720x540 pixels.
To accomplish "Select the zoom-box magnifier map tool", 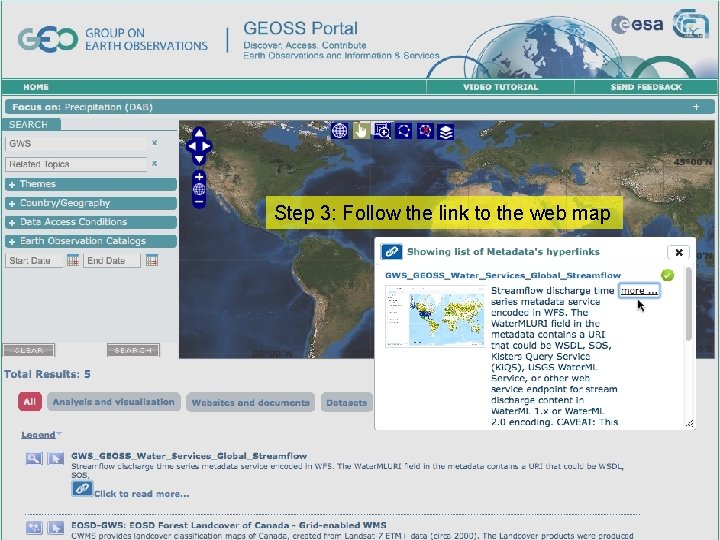I will click(382, 131).
